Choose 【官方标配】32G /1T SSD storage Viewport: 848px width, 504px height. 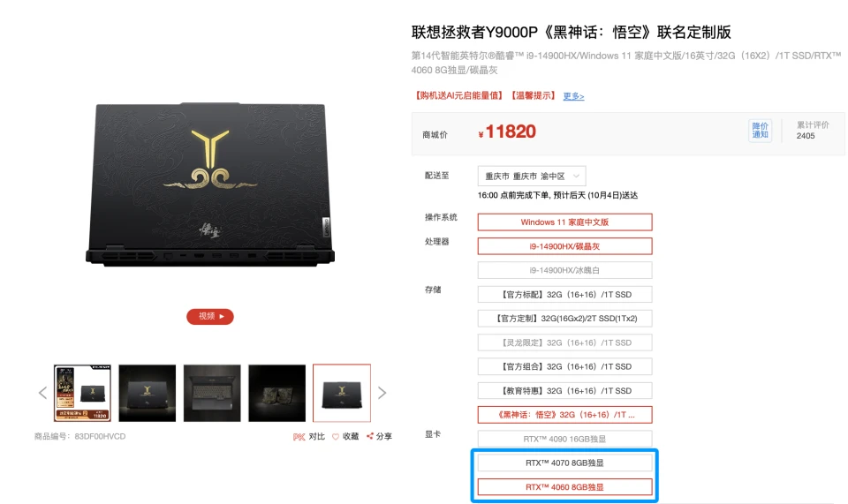564,295
